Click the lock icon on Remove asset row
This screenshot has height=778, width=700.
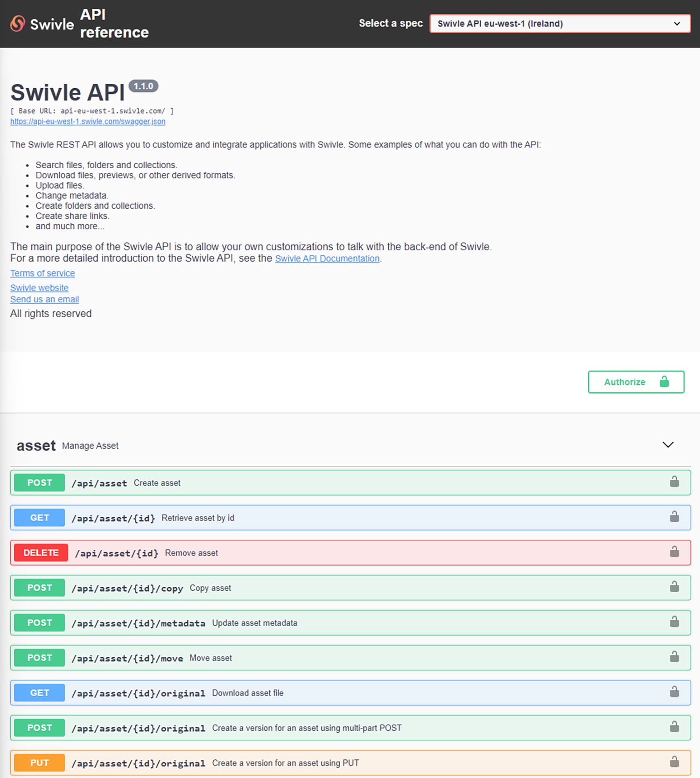tap(674, 552)
